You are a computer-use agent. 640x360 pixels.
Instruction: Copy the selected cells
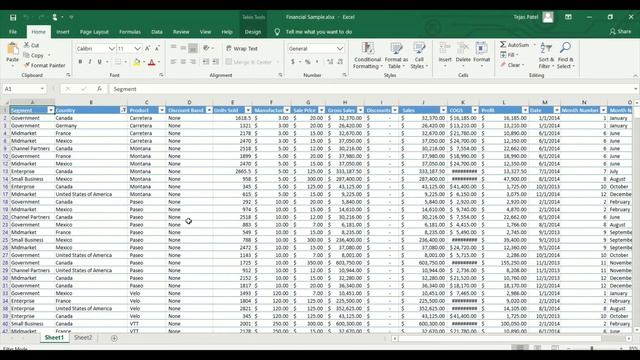[x=33, y=55]
